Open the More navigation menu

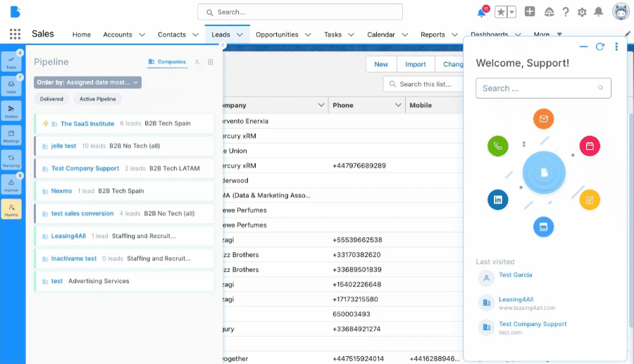pyautogui.click(x=547, y=34)
